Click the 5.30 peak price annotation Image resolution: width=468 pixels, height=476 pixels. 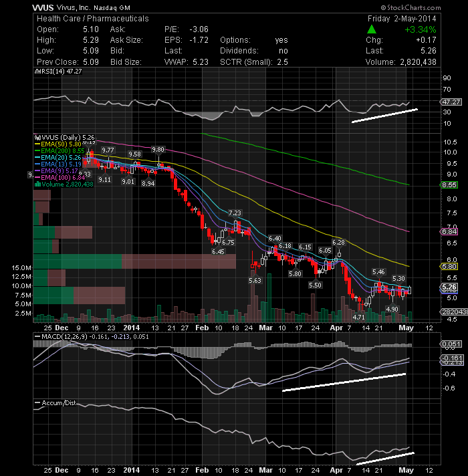coord(398,279)
